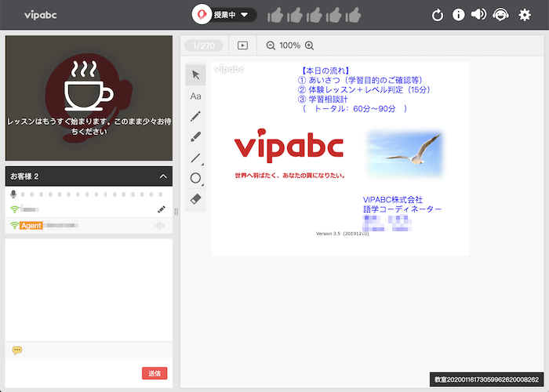This screenshot has height=392, width=549.
Task: Select the pencil drawing tool
Action: point(196,116)
